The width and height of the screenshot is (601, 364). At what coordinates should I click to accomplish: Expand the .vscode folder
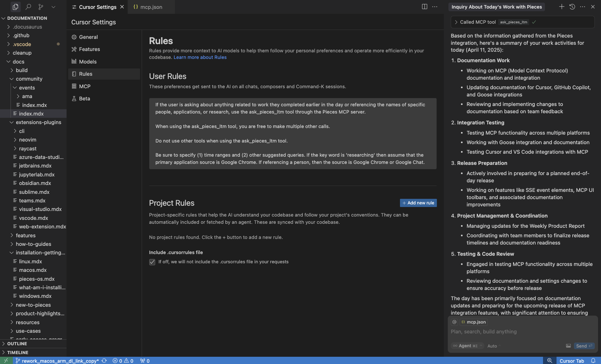[x=33, y=44]
